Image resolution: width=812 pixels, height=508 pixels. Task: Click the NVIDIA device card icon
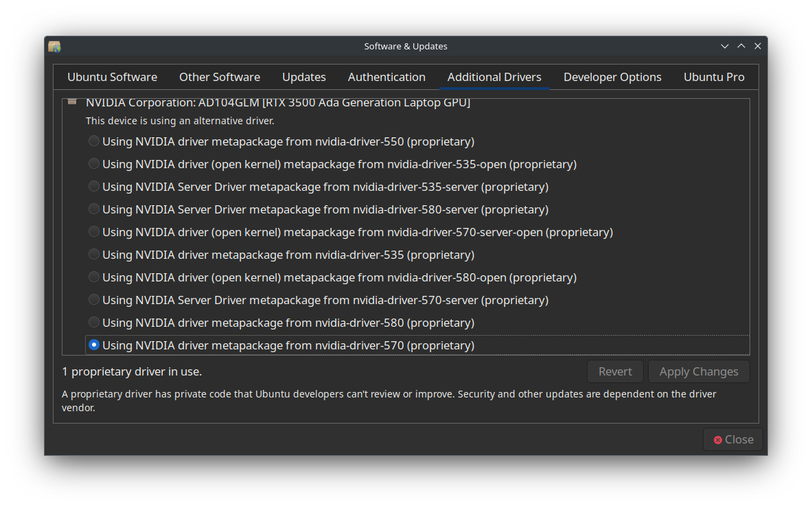72,102
